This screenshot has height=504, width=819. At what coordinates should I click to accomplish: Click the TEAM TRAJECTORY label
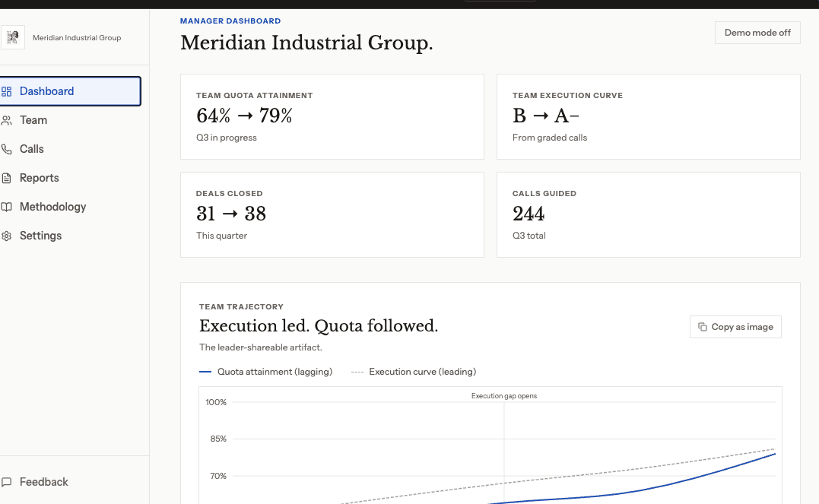241,306
